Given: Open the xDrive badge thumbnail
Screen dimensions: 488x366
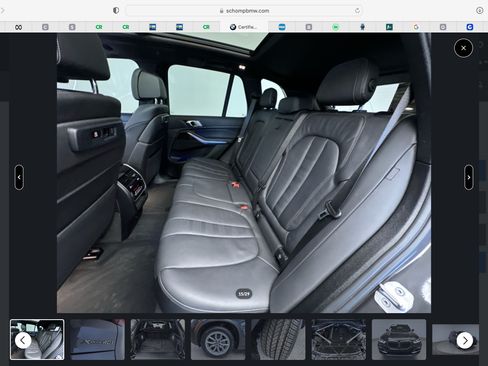Looking at the screenshot, I should (97, 339).
